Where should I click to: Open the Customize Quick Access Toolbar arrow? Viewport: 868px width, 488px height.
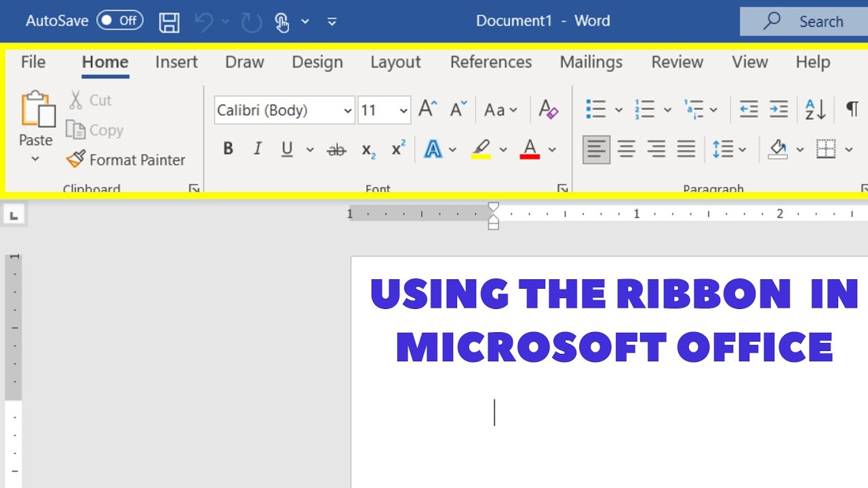point(332,22)
